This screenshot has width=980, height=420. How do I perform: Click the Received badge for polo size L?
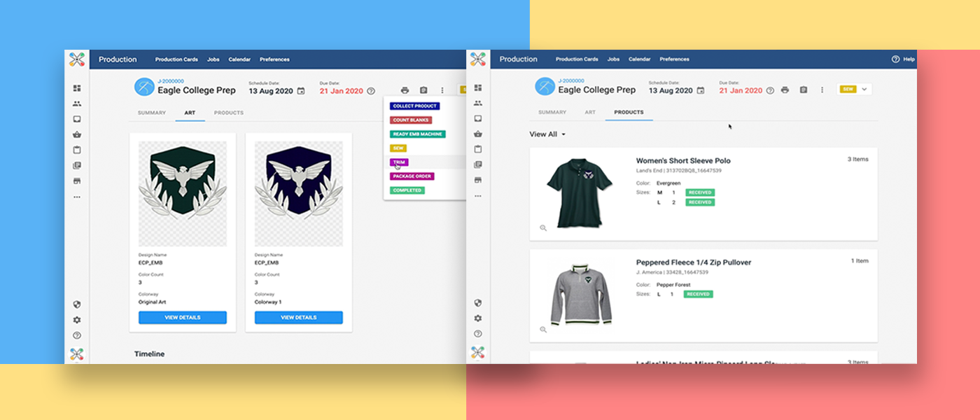click(x=700, y=202)
